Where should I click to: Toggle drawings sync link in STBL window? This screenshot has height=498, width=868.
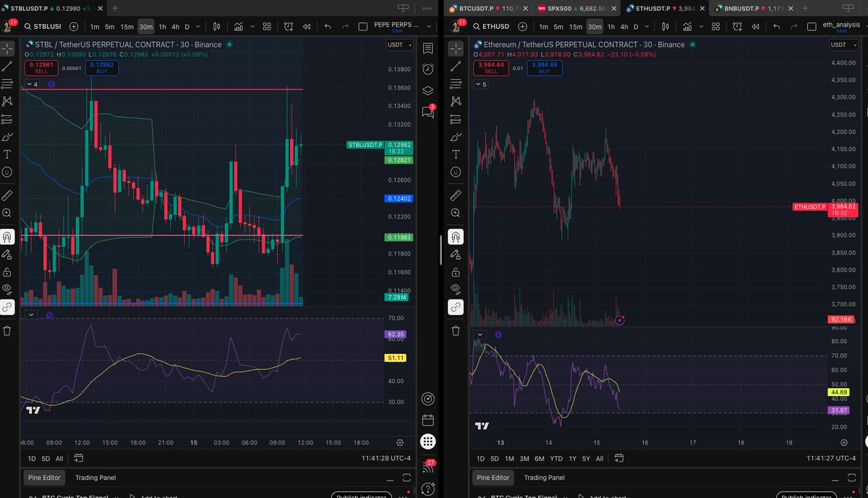pos(7,307)
